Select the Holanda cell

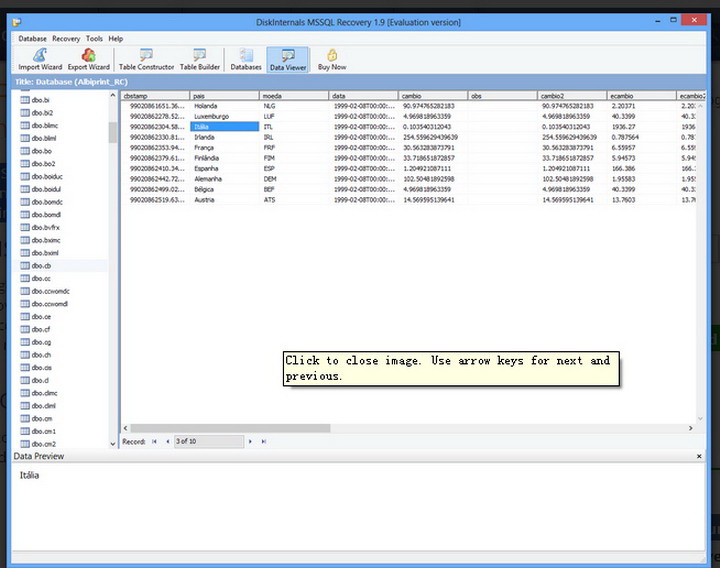point(225,106)
